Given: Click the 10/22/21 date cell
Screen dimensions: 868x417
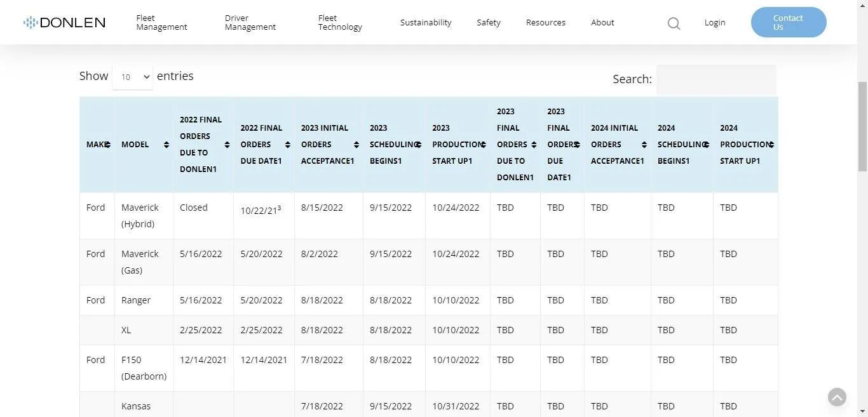Looking at the screenshot, I should point(264,216).
